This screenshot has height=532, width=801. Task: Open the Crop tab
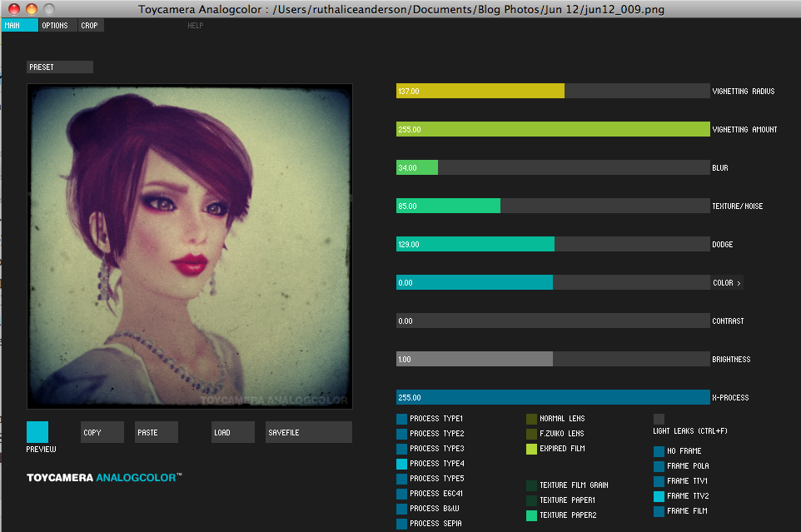point(90,26)
